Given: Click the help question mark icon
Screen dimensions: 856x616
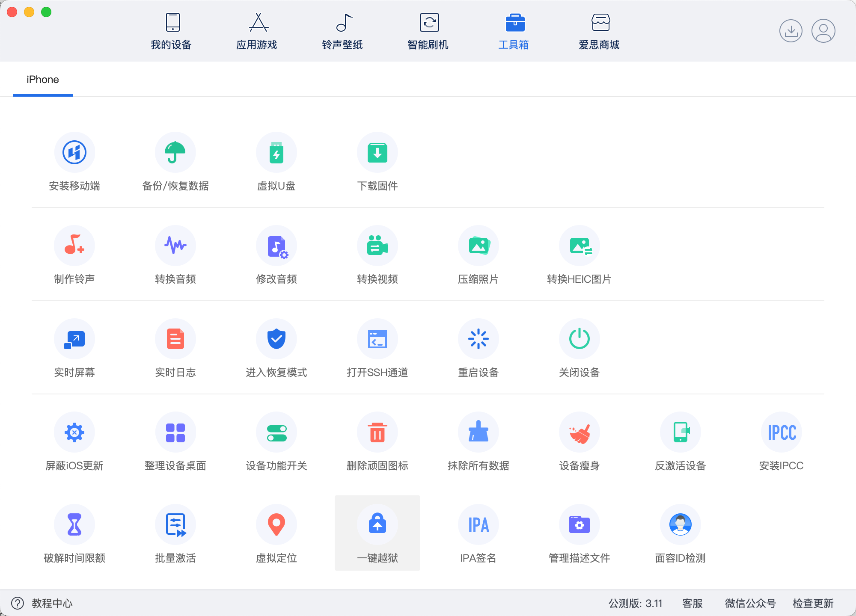Looking at the screenshot, I should tap(18, 603).
